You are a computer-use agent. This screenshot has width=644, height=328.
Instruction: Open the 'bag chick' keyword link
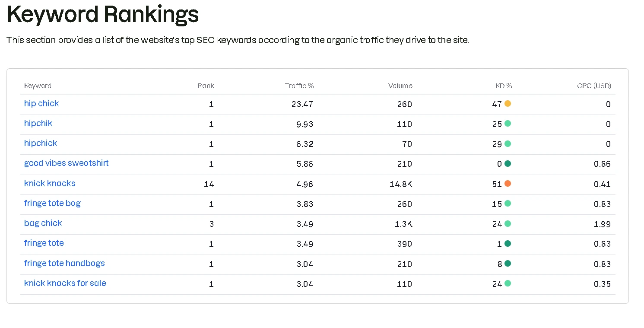(x=43, y=223)
